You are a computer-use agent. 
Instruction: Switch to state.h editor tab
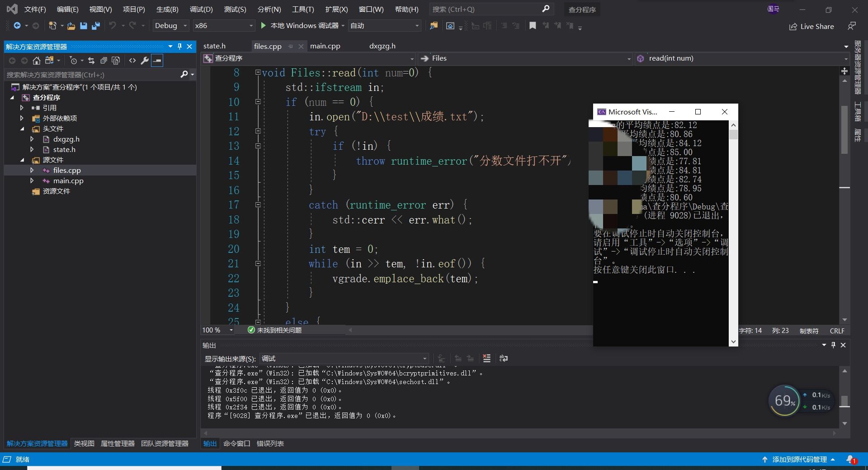click(214, 46)
